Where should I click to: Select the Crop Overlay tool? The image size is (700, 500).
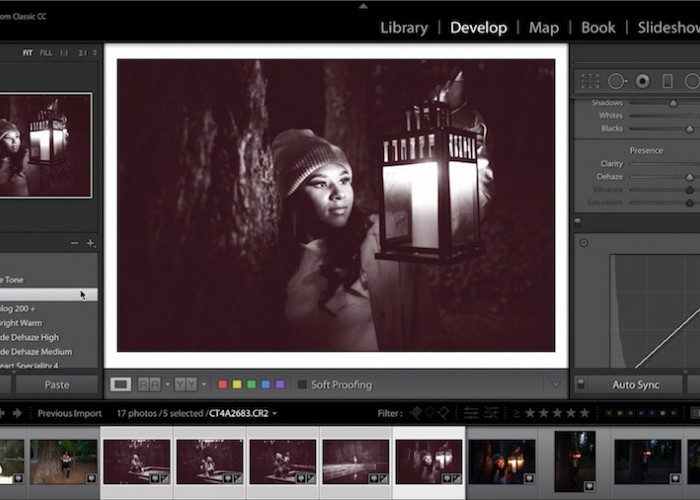click(590, 81)
